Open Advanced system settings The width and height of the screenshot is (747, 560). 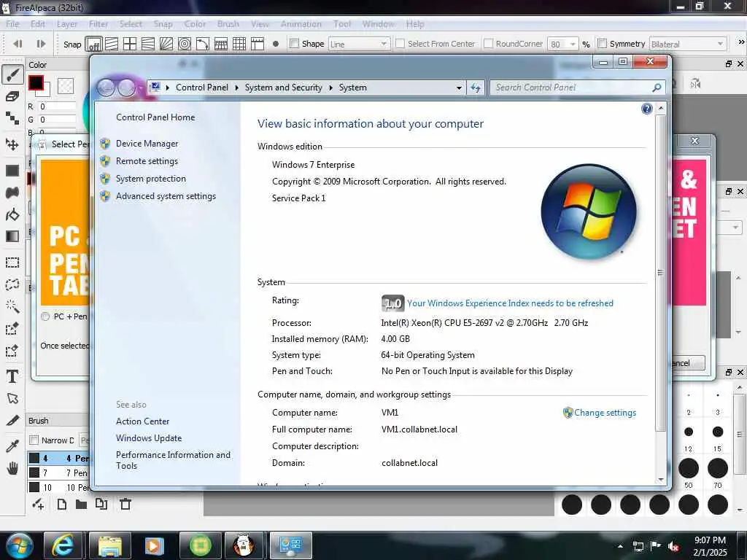click(166, 195)
